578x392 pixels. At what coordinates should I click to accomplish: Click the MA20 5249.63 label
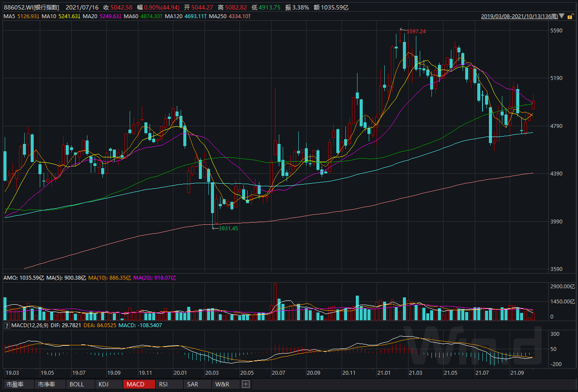[x=102, y=16]
